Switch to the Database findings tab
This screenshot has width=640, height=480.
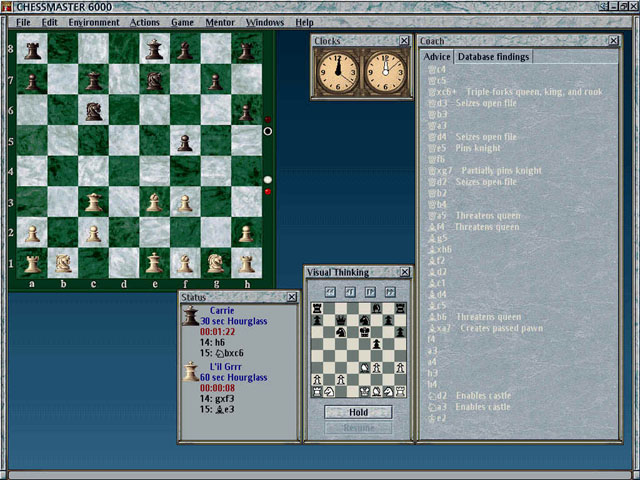coord(493,57)
